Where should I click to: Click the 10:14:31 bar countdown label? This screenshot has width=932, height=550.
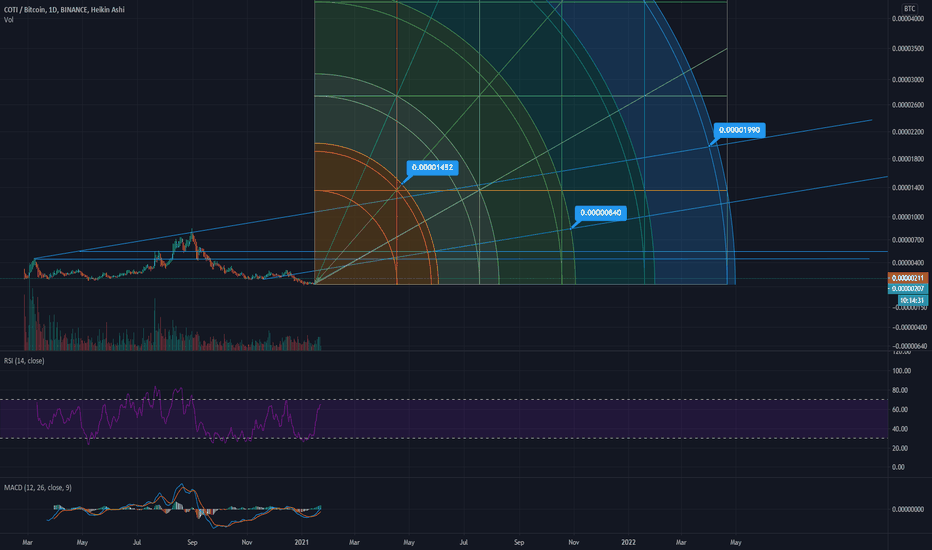coord(912,300)
